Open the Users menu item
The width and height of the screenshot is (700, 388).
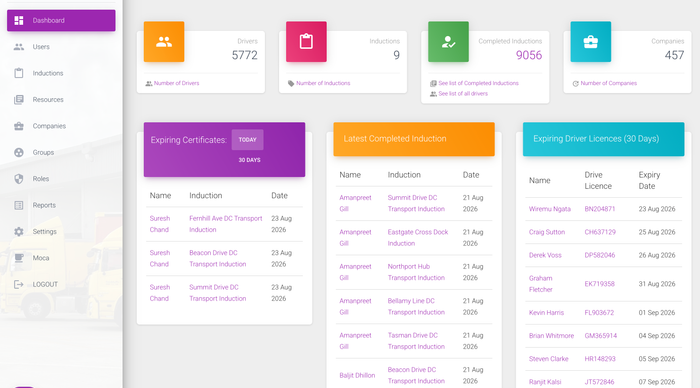point(61,47)
